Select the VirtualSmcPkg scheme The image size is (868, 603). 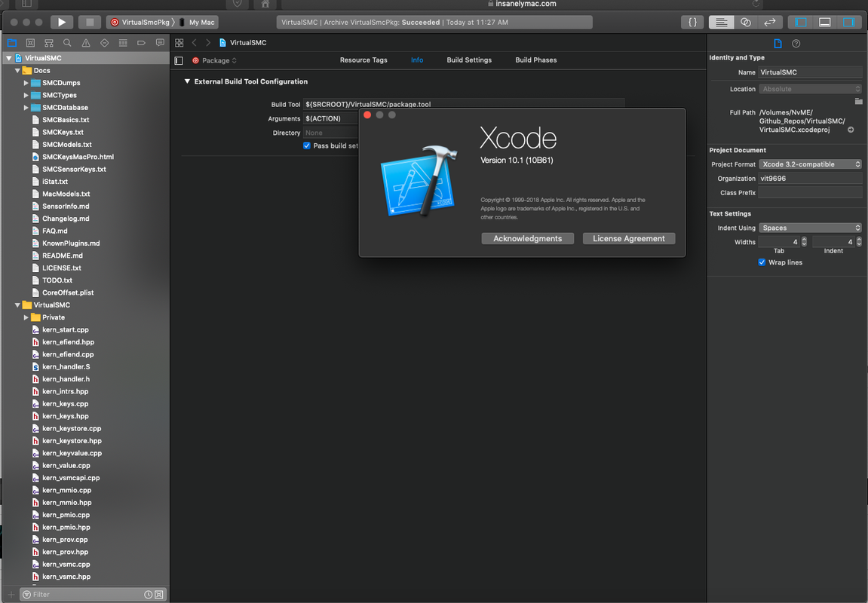pos(140,22)
